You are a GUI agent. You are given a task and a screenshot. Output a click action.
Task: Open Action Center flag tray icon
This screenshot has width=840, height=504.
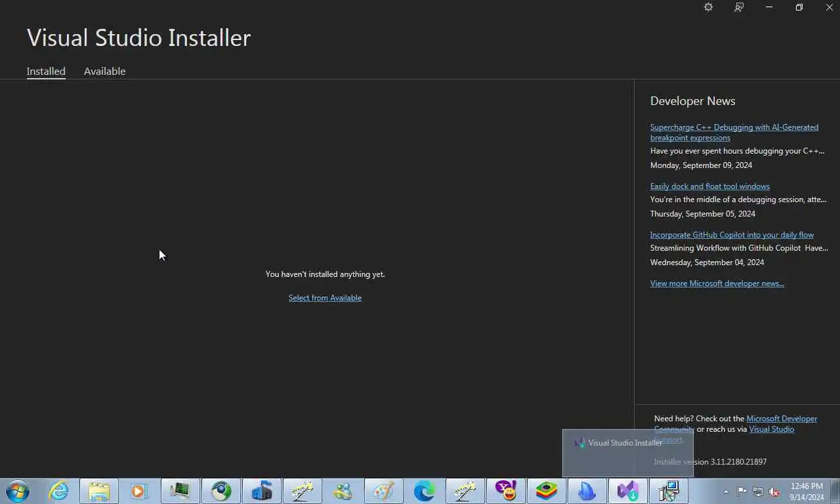(x=742, y=492)
